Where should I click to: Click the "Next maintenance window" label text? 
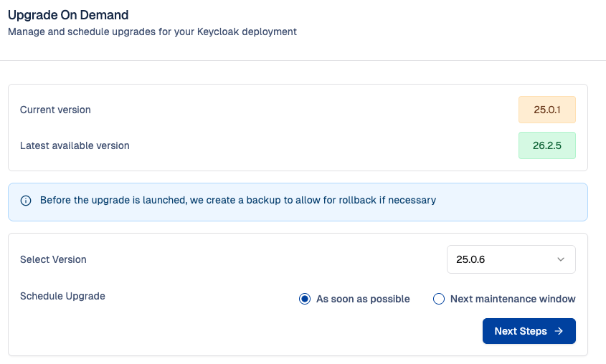pos(513,299)
